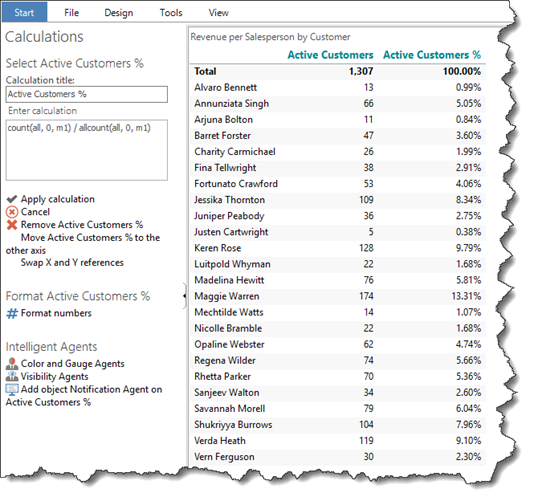534x501 pixels.
Task: Collapse the left panel with splitter arrow
Action: tap(185, 296)
